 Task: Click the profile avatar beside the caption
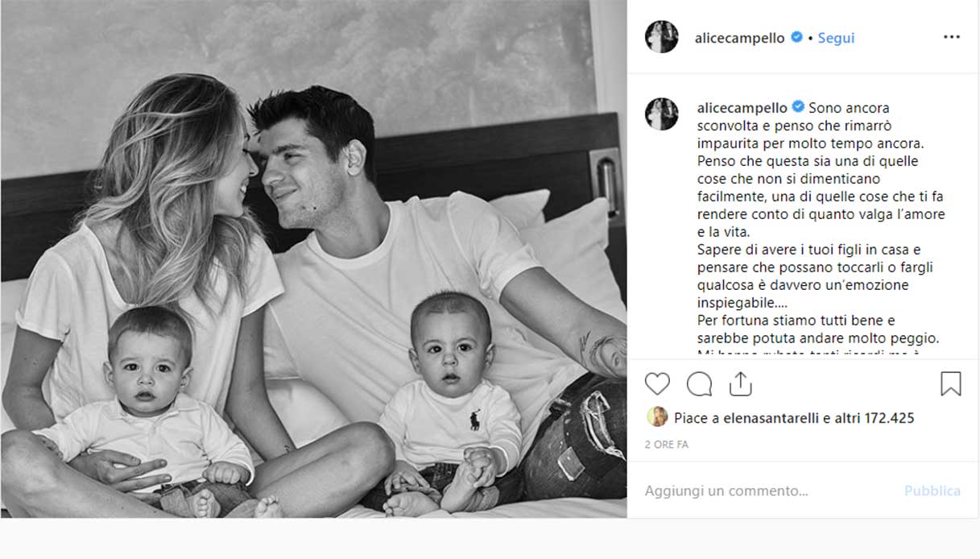662,114
